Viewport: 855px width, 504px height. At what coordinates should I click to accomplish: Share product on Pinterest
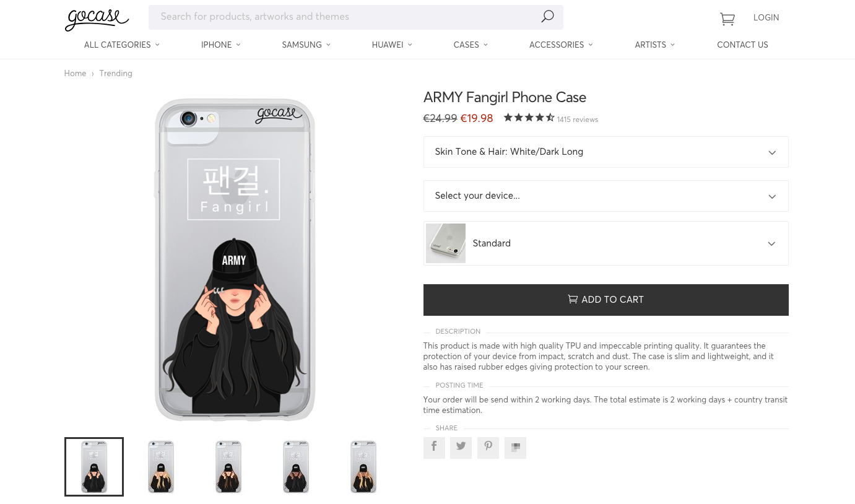(488, 448)
